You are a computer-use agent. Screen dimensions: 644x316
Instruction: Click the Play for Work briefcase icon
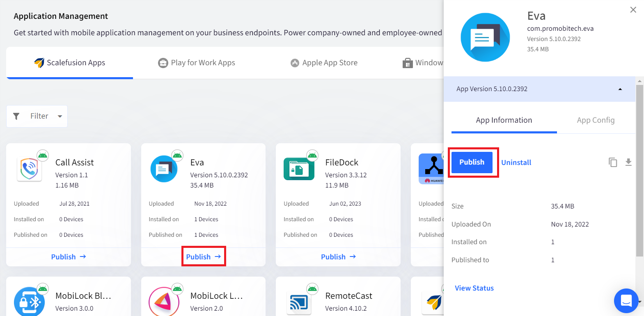tap(163, 63)
